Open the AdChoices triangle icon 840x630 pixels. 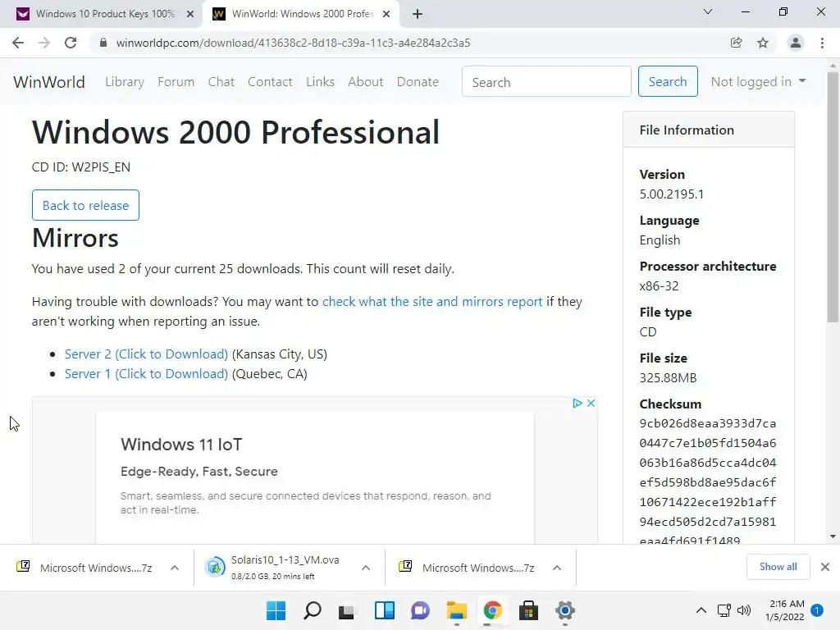point(577,404)
